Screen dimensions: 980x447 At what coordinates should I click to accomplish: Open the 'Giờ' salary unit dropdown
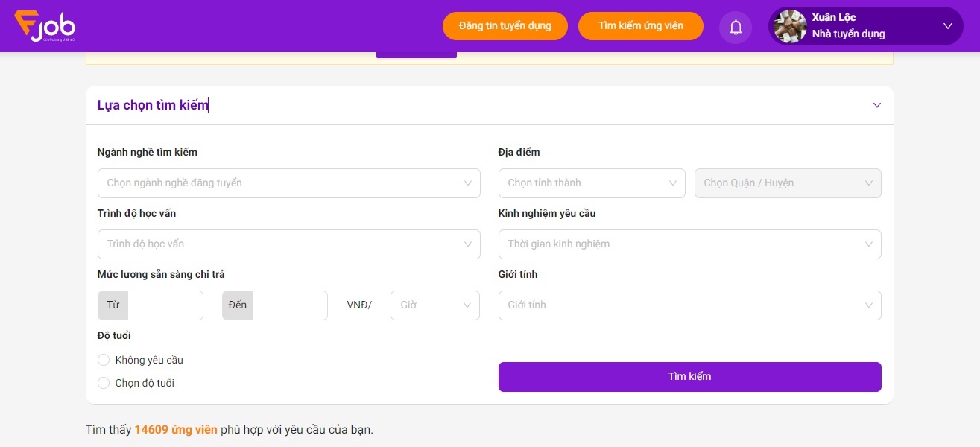point(434,305)
